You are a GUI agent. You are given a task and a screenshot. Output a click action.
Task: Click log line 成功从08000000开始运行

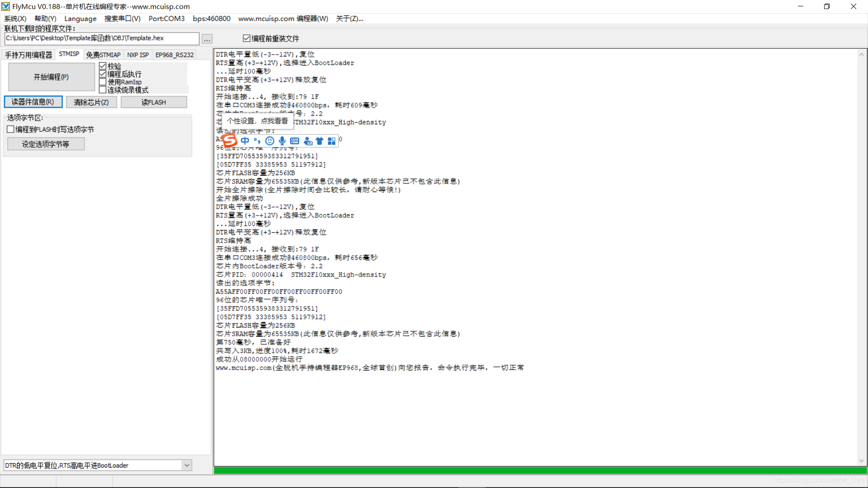[x=259, y=359]
